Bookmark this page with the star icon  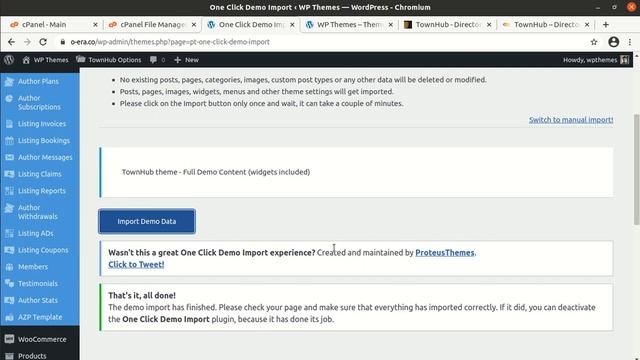click(594, 42)
